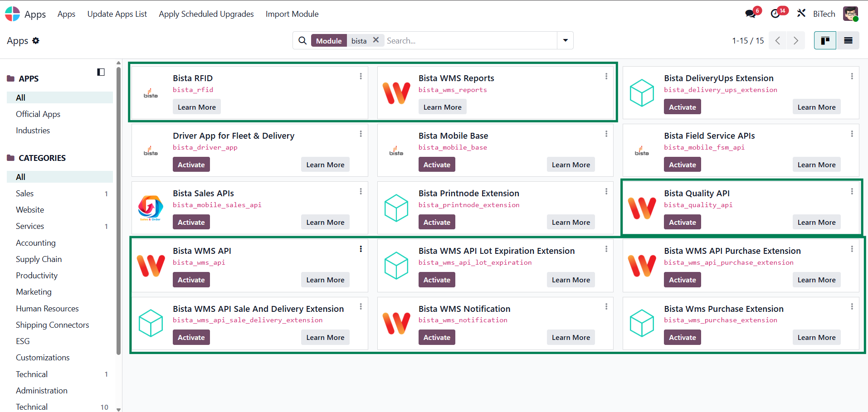Viewport: 868px width, 412px height.
Task: Switch to Kanban view
Action: [x=825, y=40]
